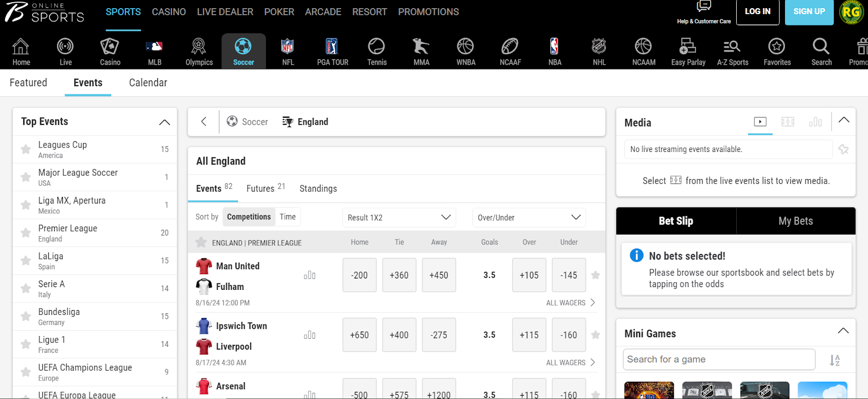Toggle favorite star for LaLiga
Screen dimensions: 868x399
[25, 261]
